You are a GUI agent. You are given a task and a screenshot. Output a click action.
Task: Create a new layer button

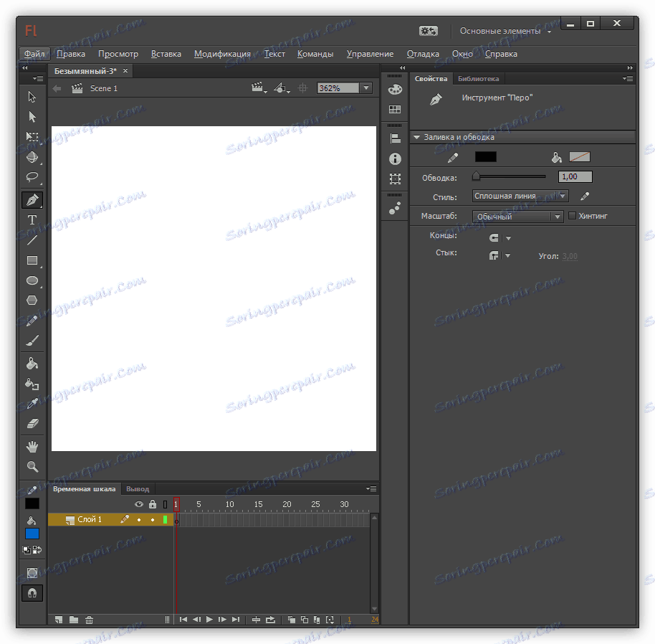(x=59, y=620)
